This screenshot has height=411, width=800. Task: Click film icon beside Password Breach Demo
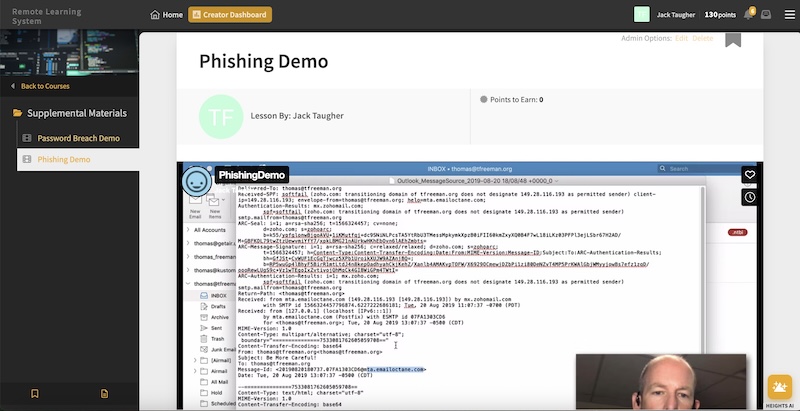[x=27, y=138]
